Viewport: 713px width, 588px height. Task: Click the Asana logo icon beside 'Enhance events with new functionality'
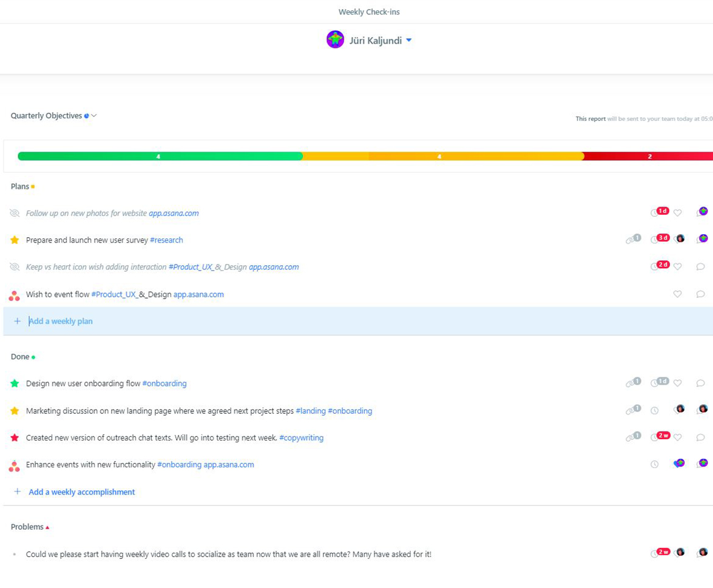pyautogui.click(x=15, y=465)
